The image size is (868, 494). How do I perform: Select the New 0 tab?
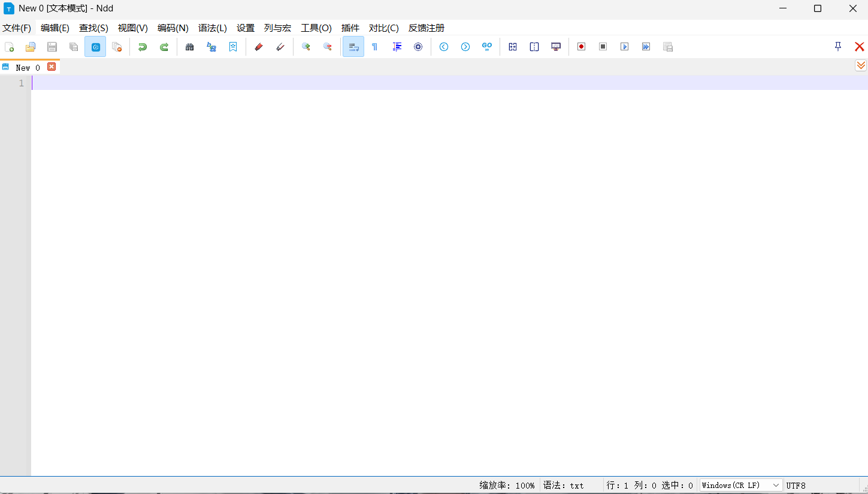[27, 67]
